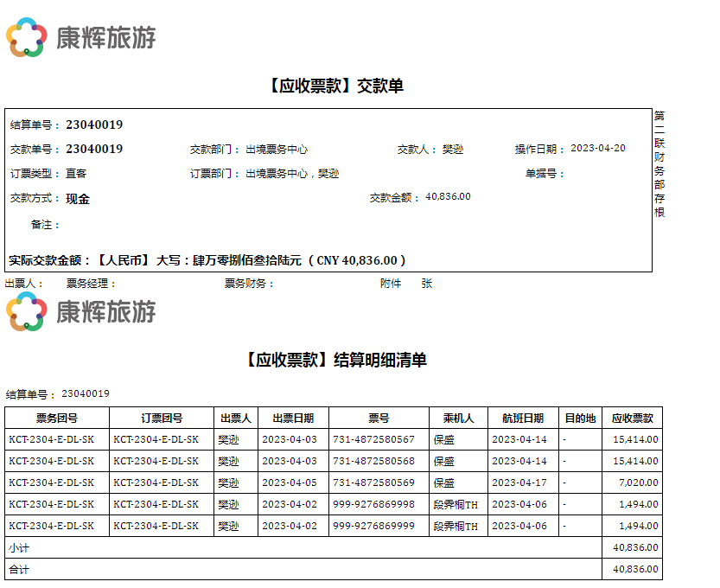Click the 操作日期 value 2023-04-20
The width and height of the screenshot is (720, 588).
(x=598, y=148)
